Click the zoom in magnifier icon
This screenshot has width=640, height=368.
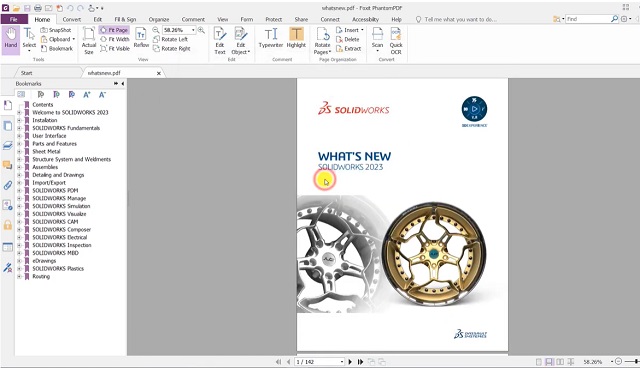point(201,30)
